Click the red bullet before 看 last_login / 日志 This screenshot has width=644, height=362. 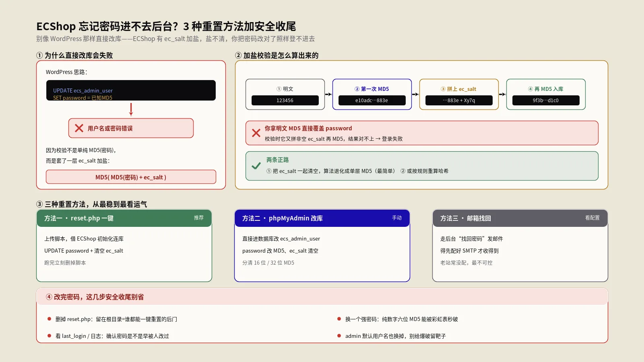tap(49, 336)
